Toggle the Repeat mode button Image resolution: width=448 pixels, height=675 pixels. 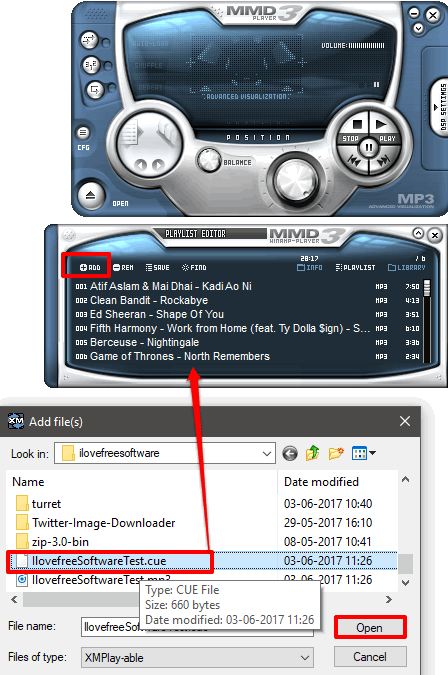[94, 90]
